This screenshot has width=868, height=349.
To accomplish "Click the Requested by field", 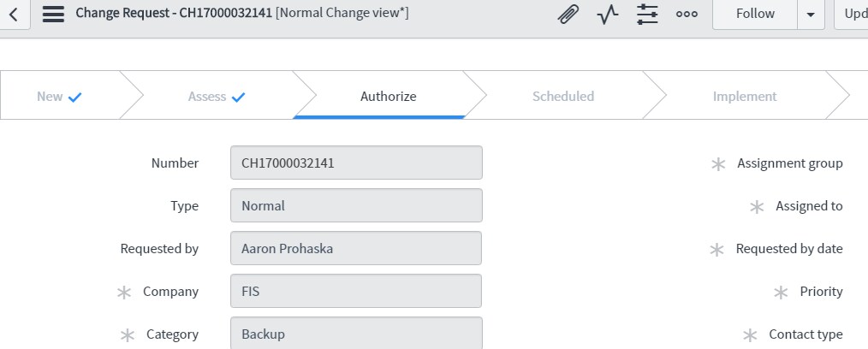I will [356, 249].
